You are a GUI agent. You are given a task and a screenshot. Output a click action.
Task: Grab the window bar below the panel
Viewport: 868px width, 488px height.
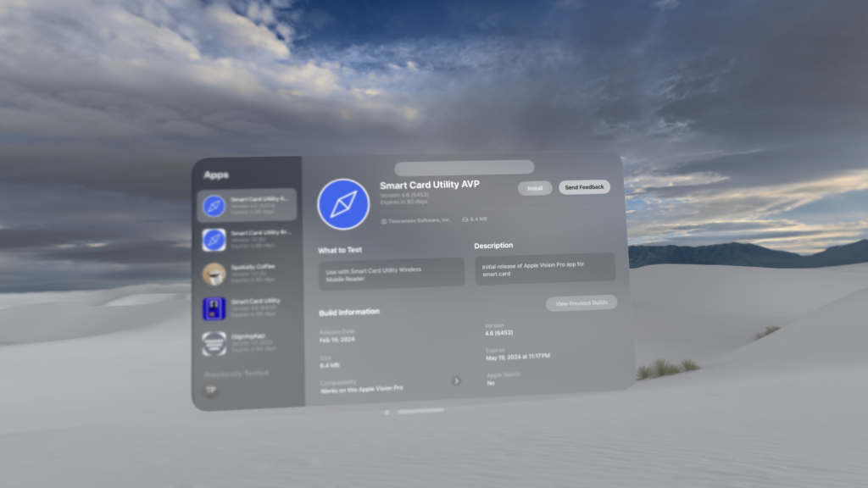coord(420,411)
